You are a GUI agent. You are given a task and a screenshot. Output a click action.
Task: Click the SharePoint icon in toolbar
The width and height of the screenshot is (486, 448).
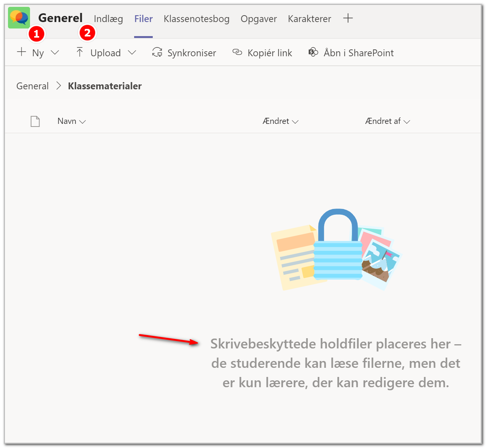(x=313, y=52)
